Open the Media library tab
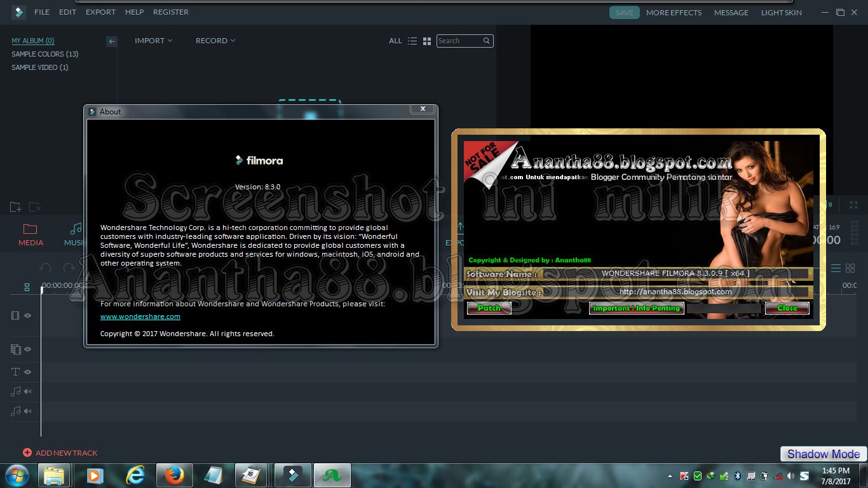This screenshot has height=488, width=868. pos(31,234)
